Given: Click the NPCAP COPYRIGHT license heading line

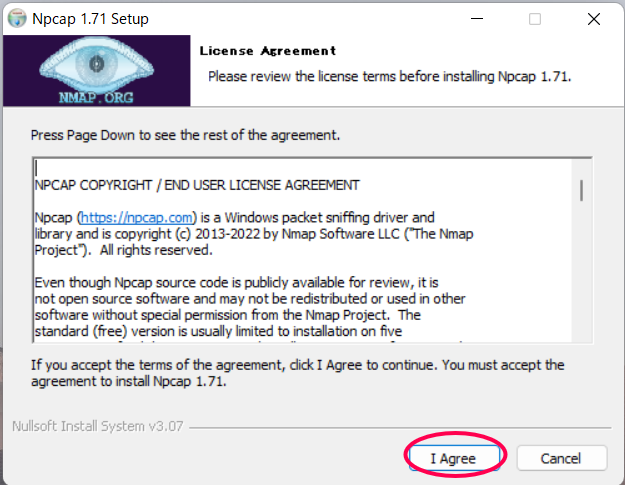Looking at the screenshot, I should point(196,185).
